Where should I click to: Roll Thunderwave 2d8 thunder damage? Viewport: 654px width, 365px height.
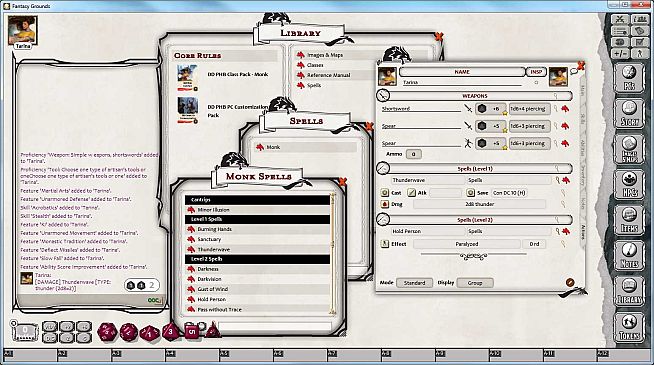385,204
